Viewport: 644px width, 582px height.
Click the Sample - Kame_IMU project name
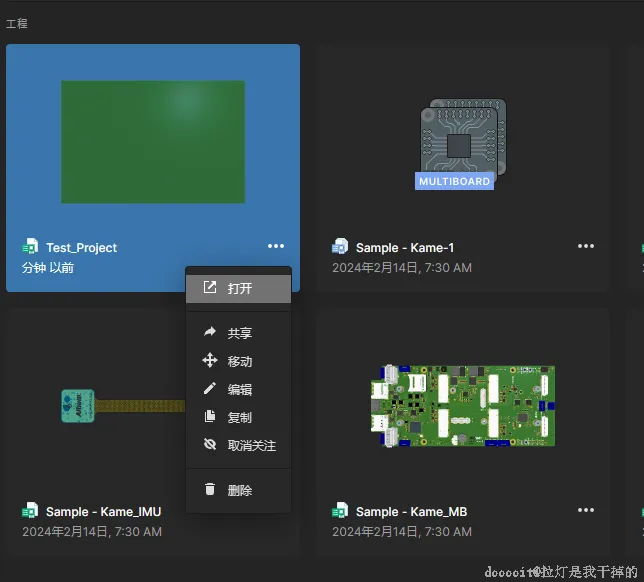[x=104, y=512]
